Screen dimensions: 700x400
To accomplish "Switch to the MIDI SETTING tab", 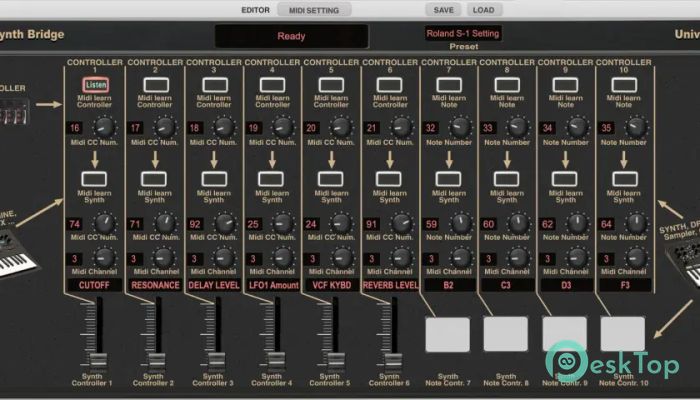I will coord(314,10).
